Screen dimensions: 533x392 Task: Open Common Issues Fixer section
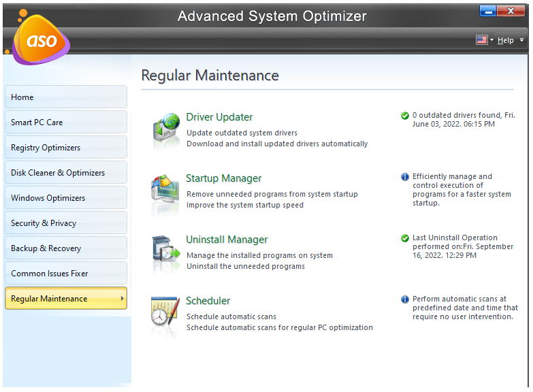click(x=66, y=273)
